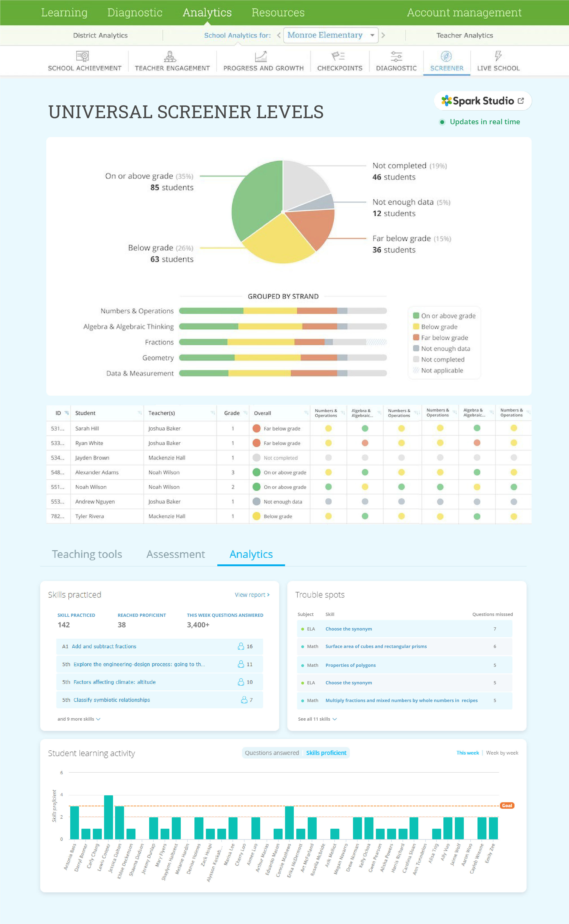Open Monroe Elementary school dropdown
This screenshot has width=569, height=924.
331,35
